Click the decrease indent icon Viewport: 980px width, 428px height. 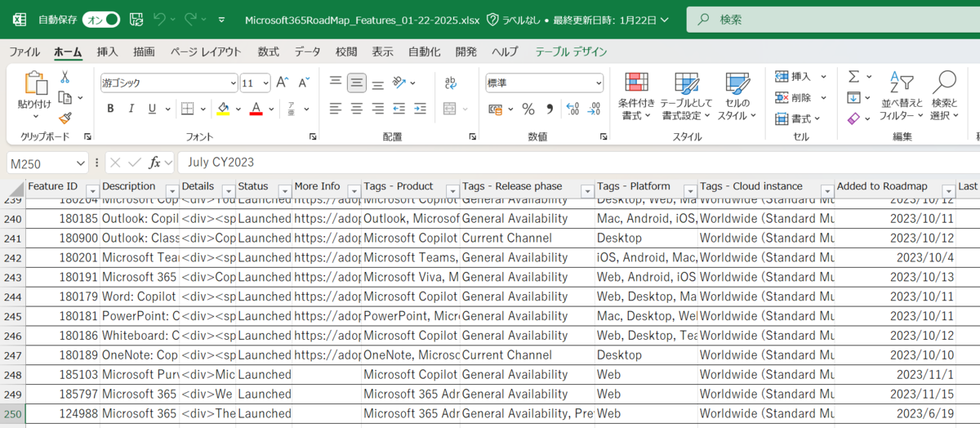click(399, 109)
